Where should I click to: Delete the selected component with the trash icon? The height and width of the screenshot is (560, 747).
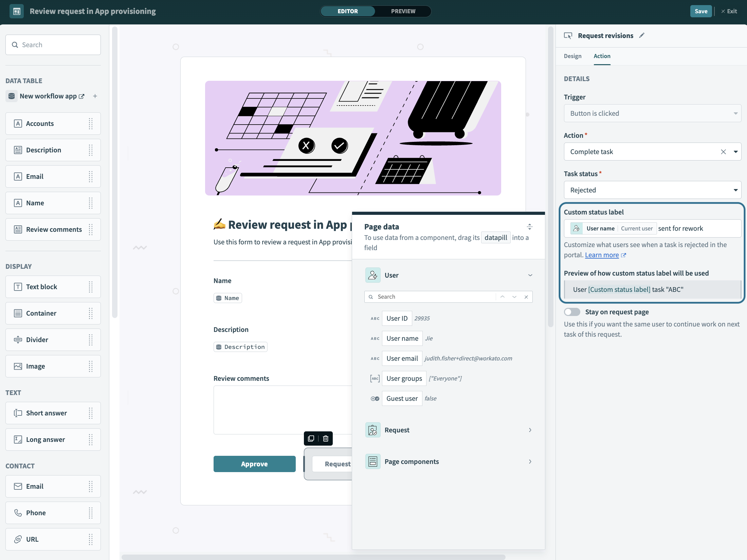(326, 438)
